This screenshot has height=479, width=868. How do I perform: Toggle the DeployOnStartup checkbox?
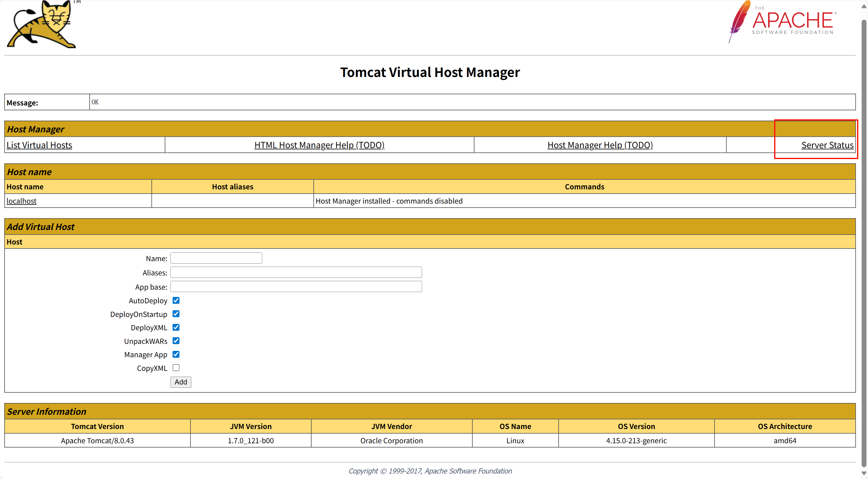point(176,314)
